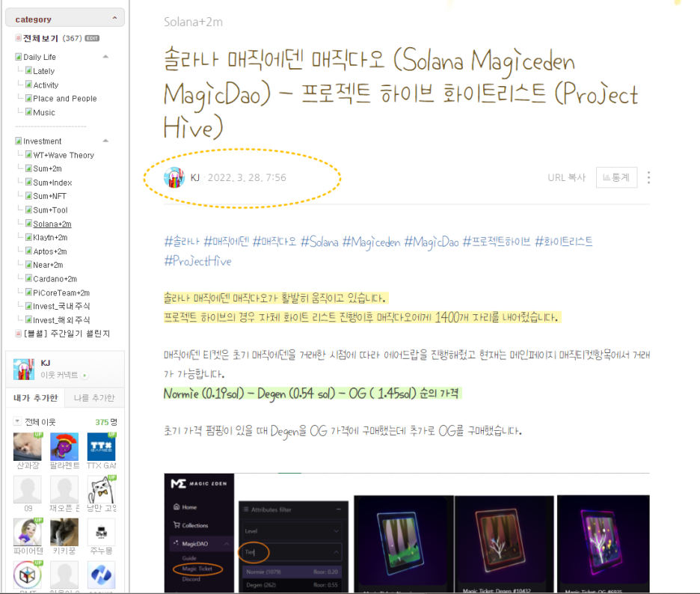Open Place and People subcategory

tap(65, 99)
